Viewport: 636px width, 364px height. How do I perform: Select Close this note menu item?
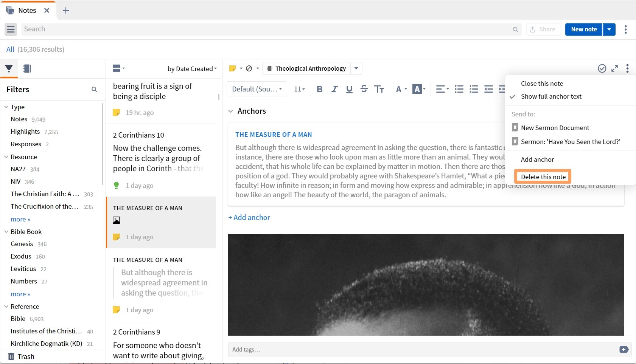(542, 84)
